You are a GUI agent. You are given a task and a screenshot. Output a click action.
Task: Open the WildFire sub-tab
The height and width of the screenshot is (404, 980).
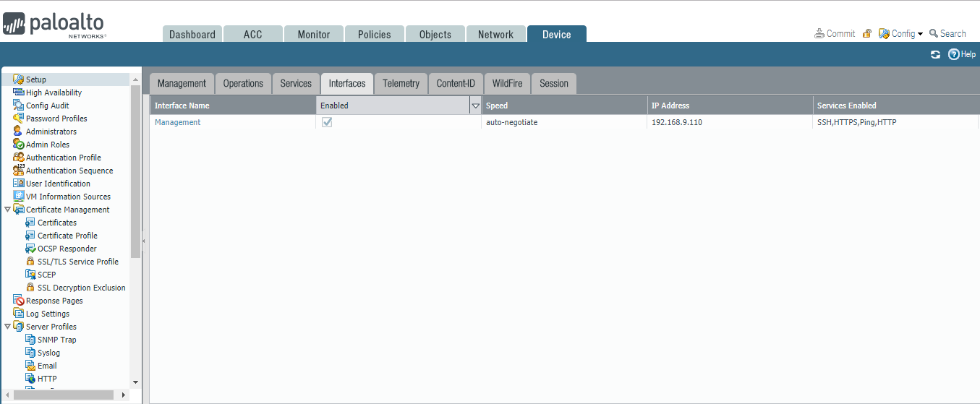(x=507, y=83)
